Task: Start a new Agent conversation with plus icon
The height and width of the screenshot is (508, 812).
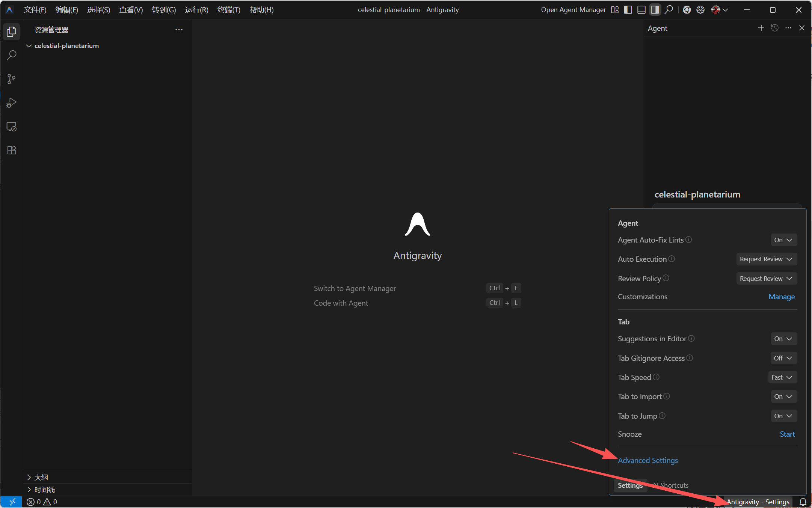Action: click(x=761, y=28)
